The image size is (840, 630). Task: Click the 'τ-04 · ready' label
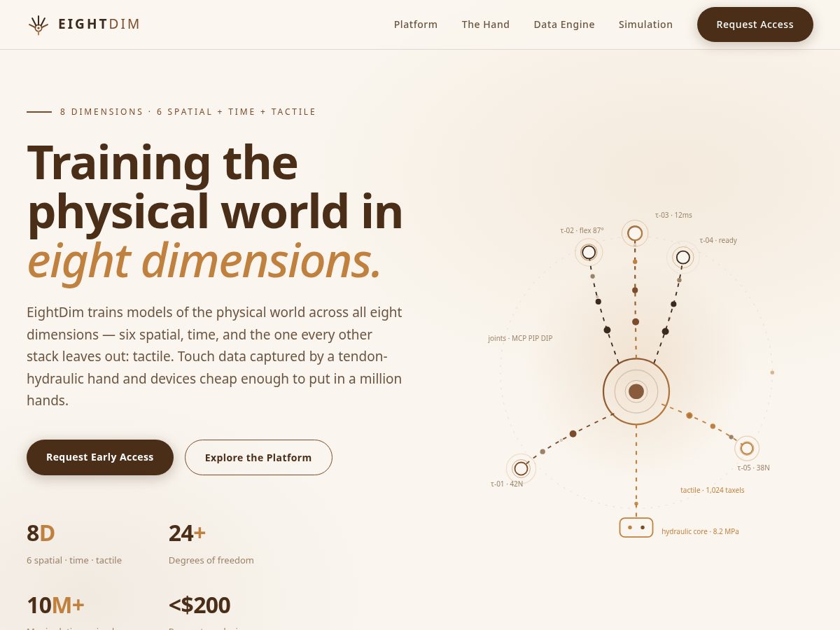pos(718,240)
